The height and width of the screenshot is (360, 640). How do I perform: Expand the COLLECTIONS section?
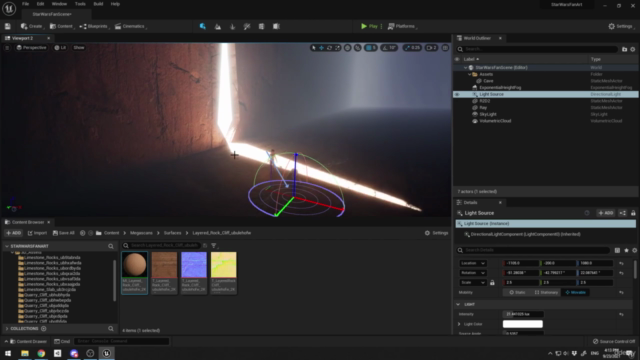click(x=7, y=329)
